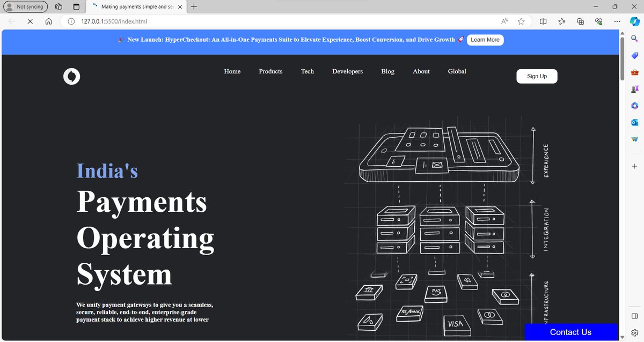The height and width of the screenshot is (342, 644).
Task: Go to home page icon
Action: (x=48, y=21)
